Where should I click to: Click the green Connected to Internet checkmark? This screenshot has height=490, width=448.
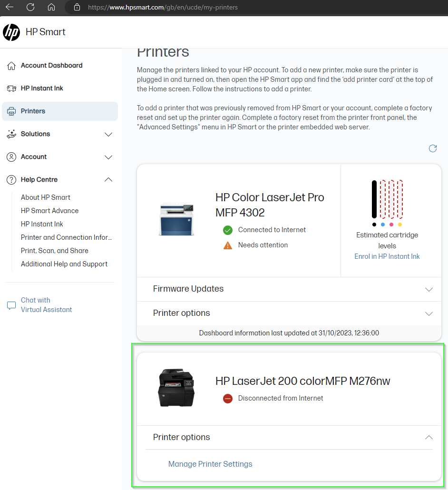(x=227, y=230)
